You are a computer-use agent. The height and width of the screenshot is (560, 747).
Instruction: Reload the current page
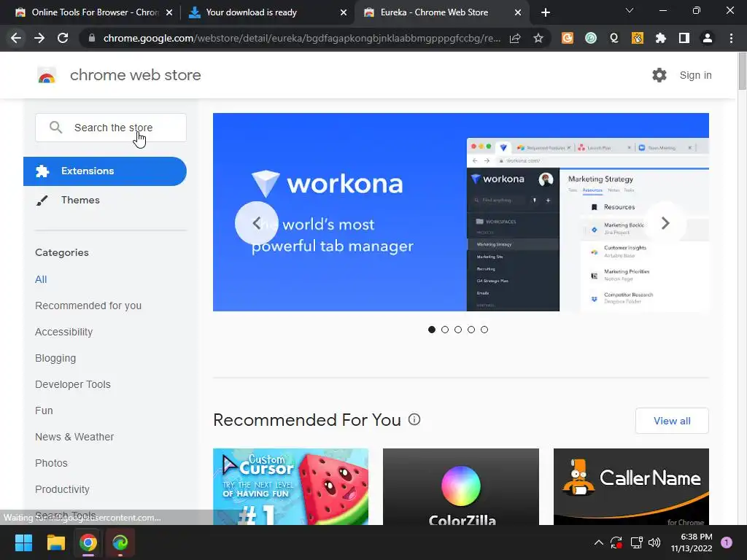(x=63, y=38)
